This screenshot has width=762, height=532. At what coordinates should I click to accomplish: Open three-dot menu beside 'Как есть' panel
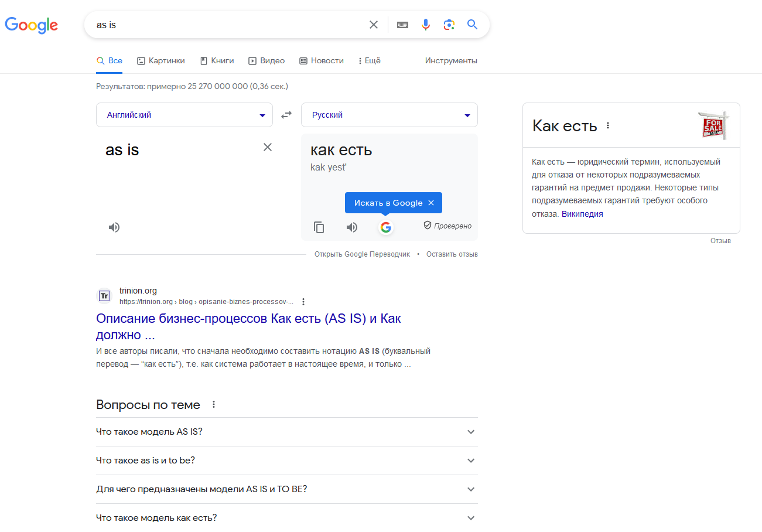click(x=608, y=125)
